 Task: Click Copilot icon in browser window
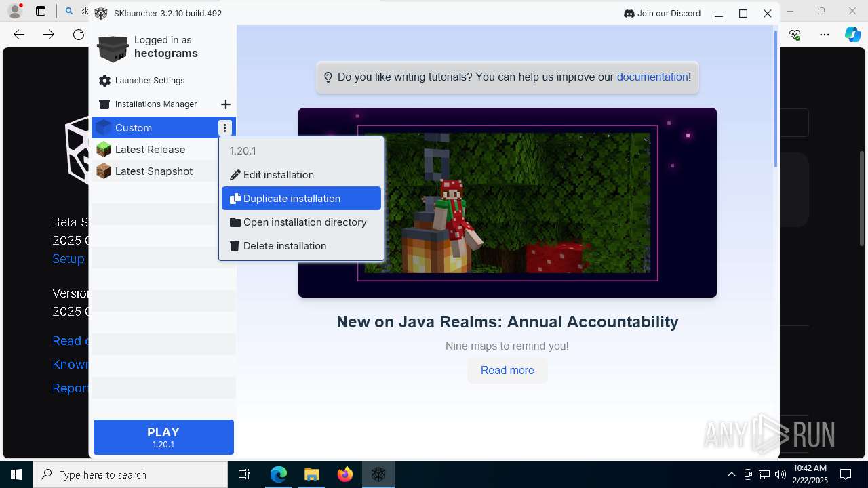(x=852, y=35)
